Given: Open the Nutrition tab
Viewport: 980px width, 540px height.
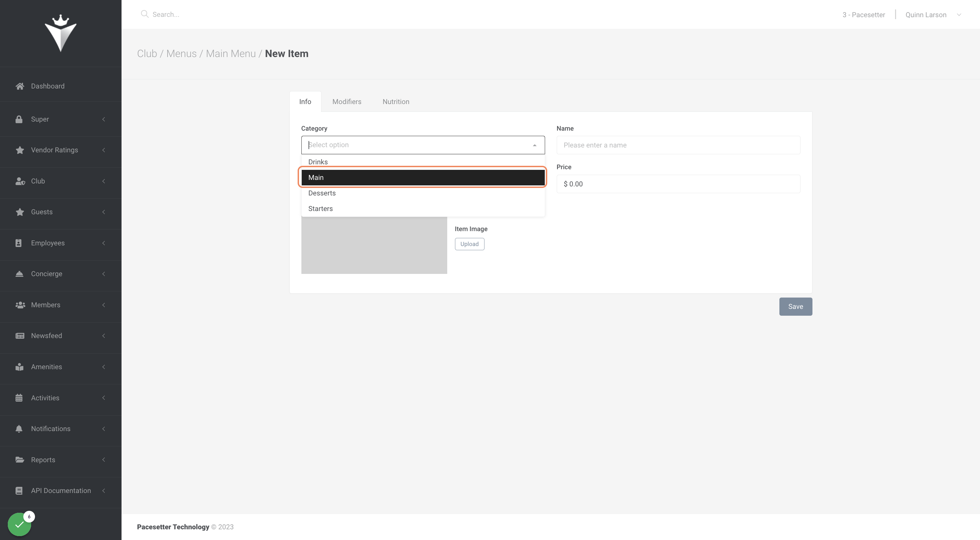Looking at the screenshot, I should point(396,102).
